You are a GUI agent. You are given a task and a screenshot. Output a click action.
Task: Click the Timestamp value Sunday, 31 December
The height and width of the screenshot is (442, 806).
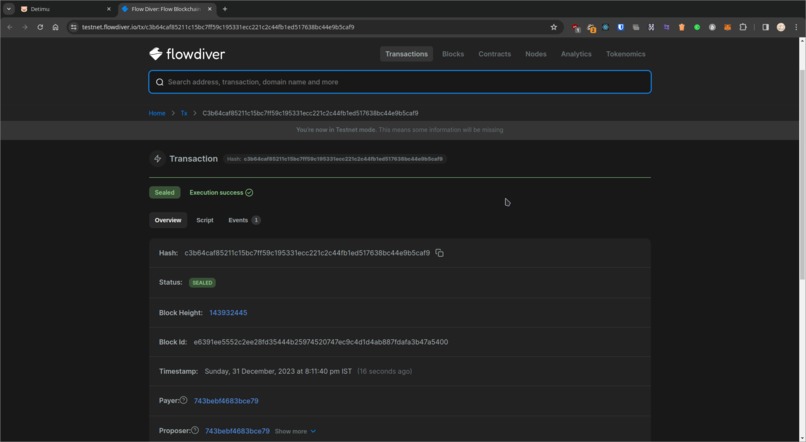tap(278, 371)
